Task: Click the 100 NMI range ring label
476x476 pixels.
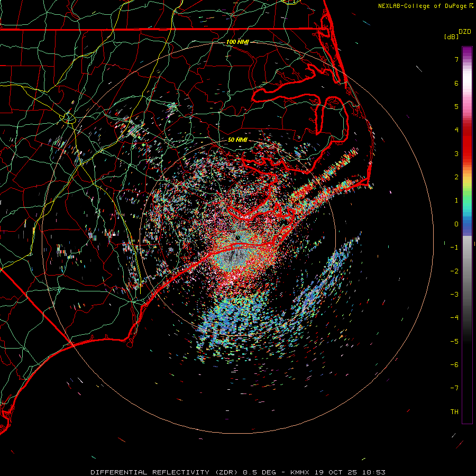Action: 237,42
